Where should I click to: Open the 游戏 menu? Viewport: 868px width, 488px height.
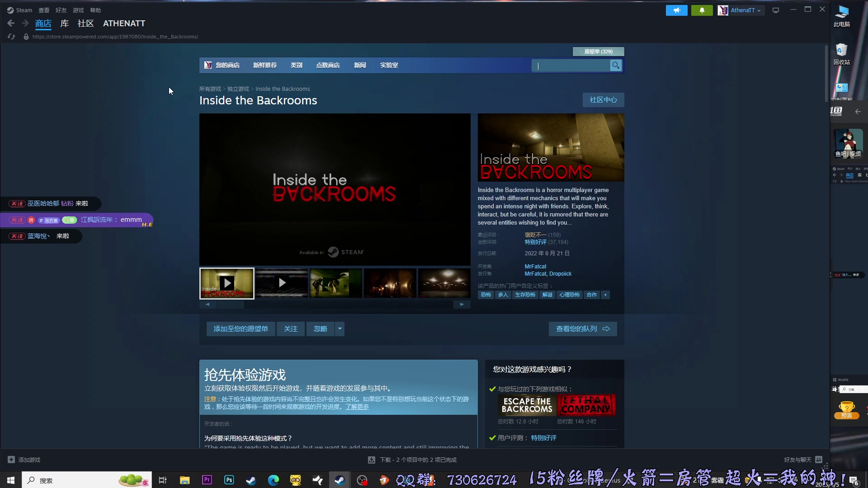pos(78,10)
